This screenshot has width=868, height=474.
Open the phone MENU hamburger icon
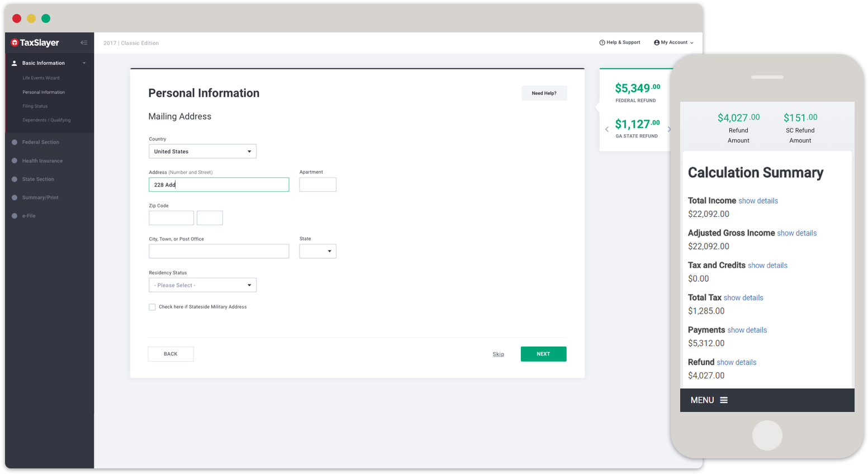[x=724, y=400]
